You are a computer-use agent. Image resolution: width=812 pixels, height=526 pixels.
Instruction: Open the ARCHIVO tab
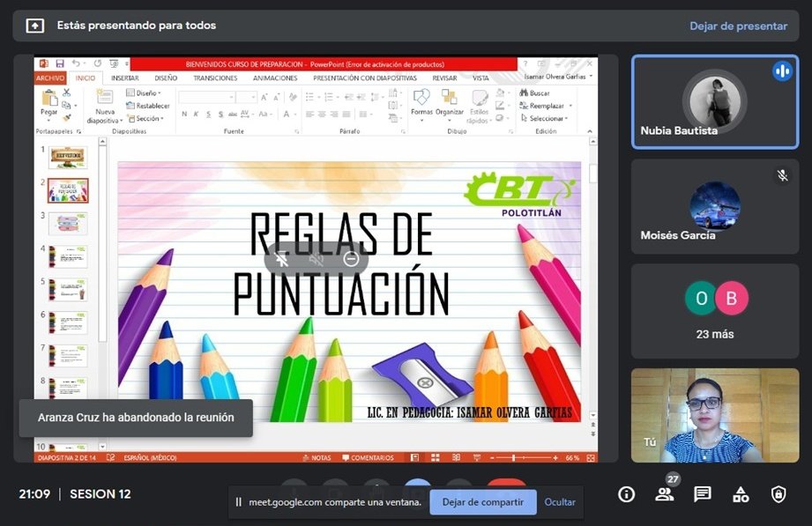50,78
